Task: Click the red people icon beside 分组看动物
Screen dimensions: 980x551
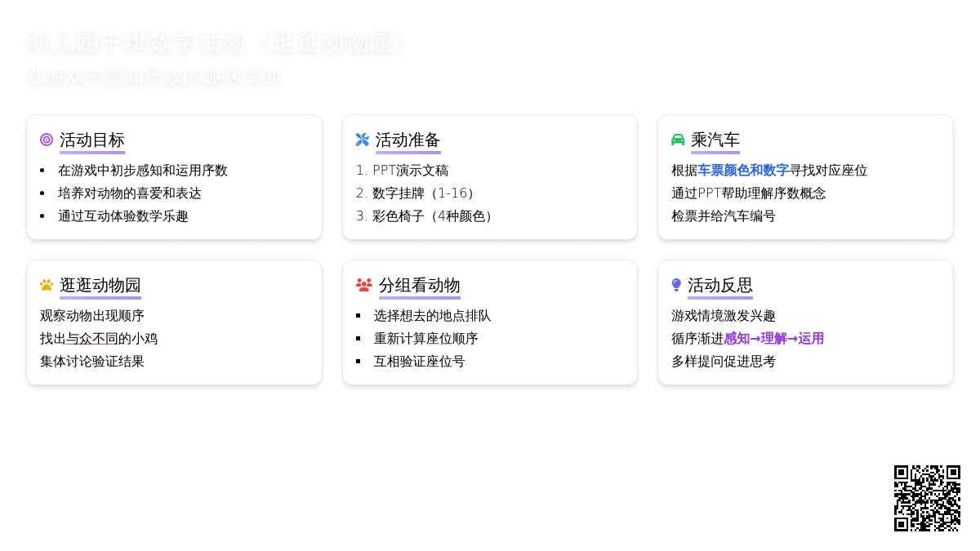Action: coord(364,285)
